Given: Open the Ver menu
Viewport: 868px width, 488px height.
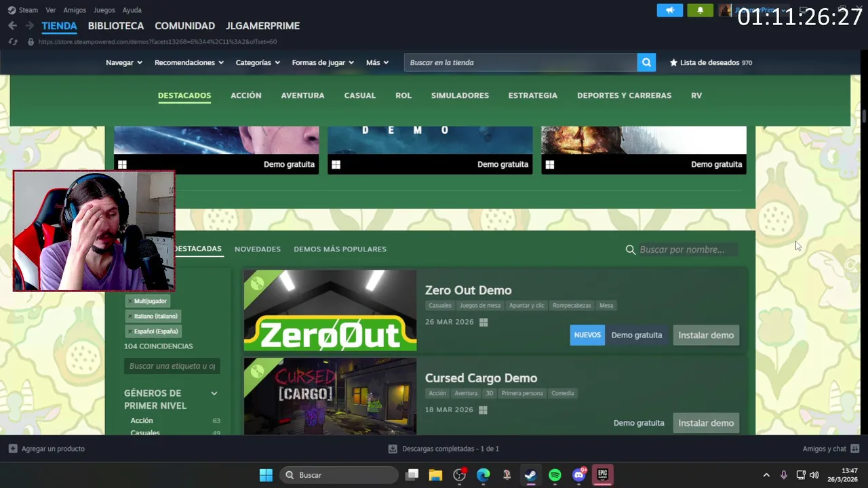Looking at the screenshot, I should [x=51, y=10].
